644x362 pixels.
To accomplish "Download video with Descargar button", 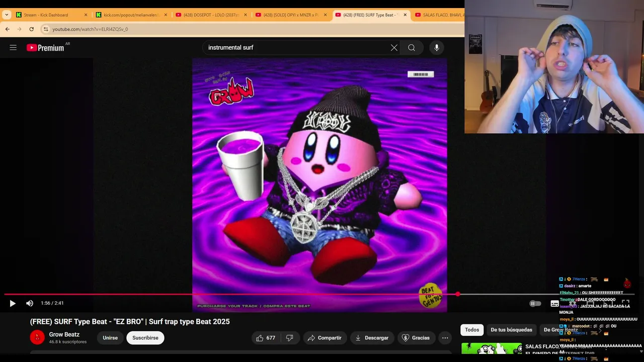I will pos(372,338).
